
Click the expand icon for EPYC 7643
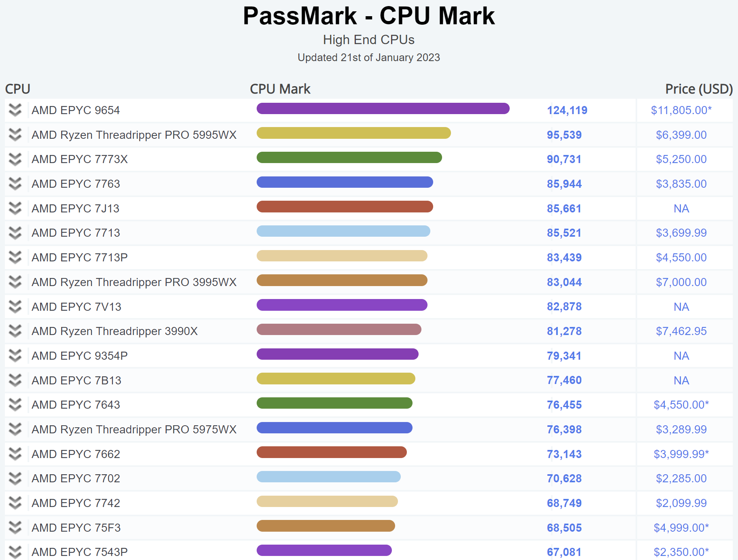tap(15, 405)
